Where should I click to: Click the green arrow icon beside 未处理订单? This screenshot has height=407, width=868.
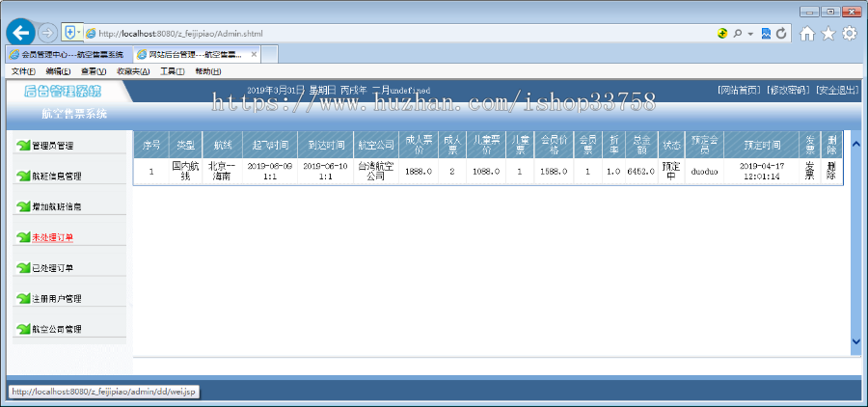[23, 237]
